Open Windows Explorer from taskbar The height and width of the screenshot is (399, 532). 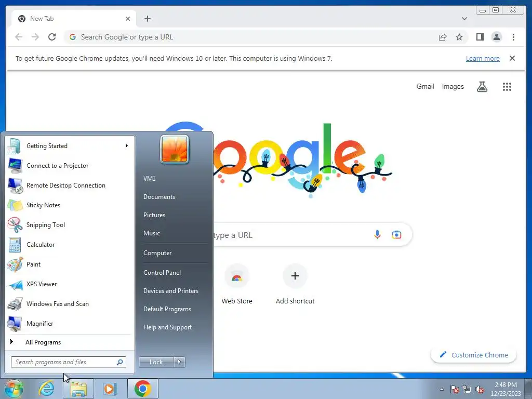click(x=78, y=389)
